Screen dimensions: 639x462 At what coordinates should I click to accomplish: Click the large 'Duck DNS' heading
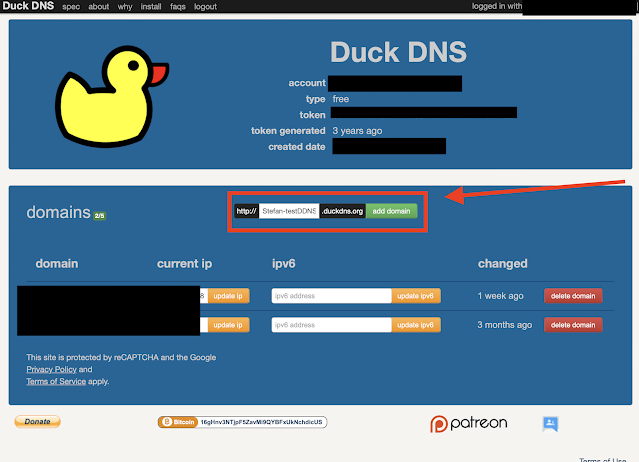click(398, 52)
